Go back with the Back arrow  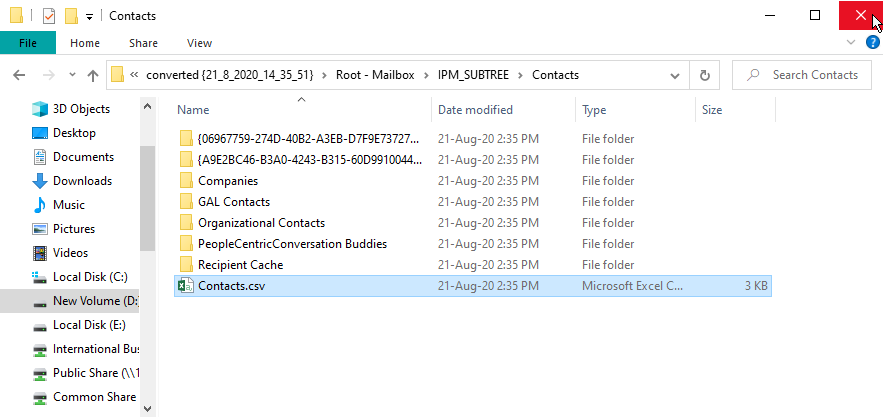19,75
